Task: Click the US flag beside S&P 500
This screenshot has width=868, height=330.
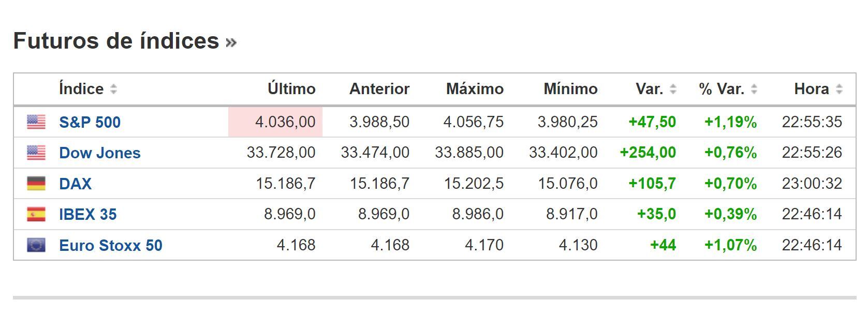Action: coord(35,122)
